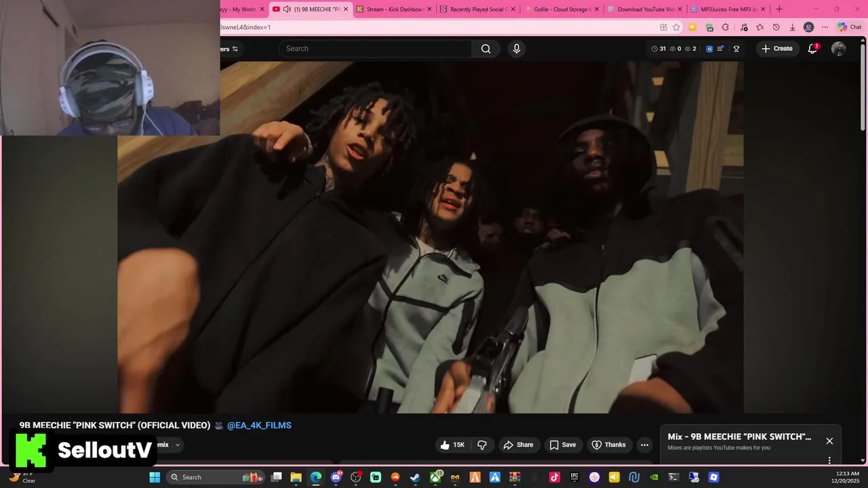Open the browser favorites list icon
Screen dimensions: 868x488
click(759, 27)
